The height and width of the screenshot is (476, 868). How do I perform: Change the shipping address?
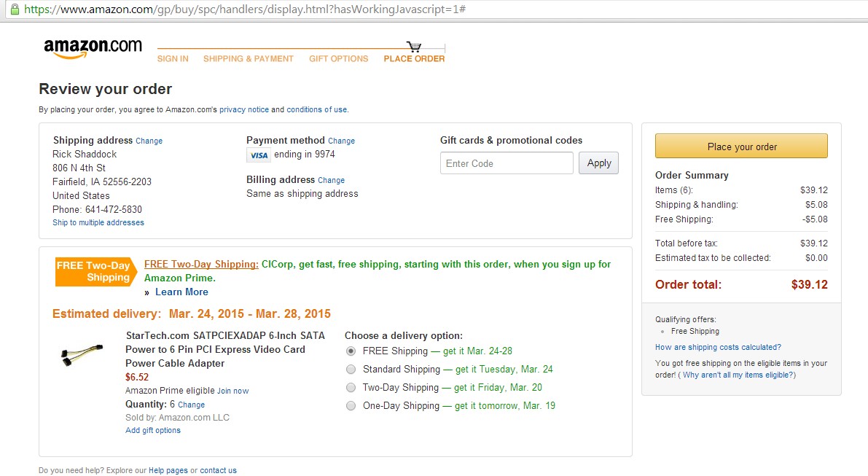pyautogui.click(x=149, y=141)
